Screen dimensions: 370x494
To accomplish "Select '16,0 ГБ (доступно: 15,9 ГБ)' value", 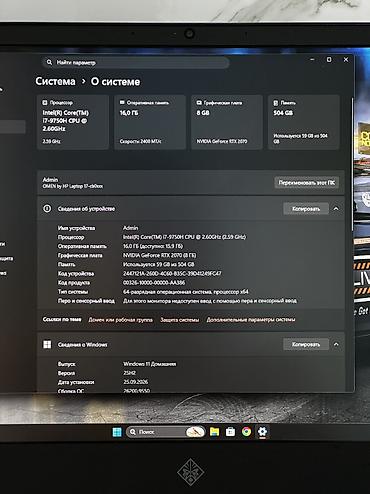I will [x=153, y=246].
